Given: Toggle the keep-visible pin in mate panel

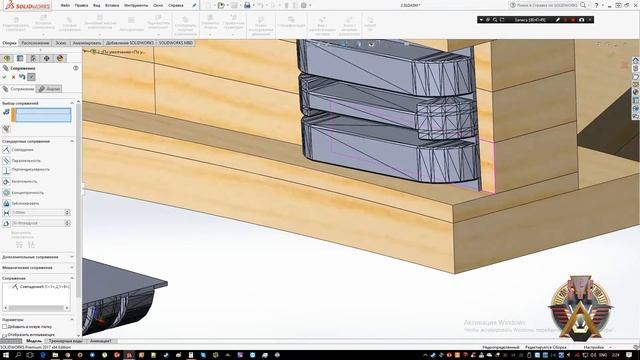Looking at the screenshot, I should 31,77.
